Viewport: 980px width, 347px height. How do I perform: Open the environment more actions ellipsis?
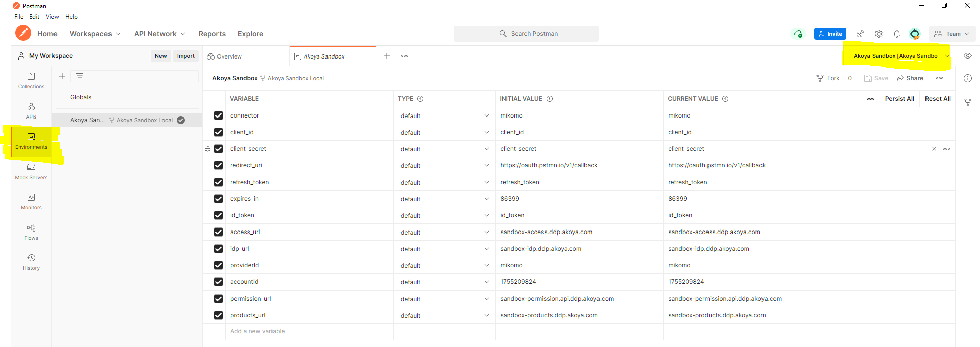(x=940, y=78)
